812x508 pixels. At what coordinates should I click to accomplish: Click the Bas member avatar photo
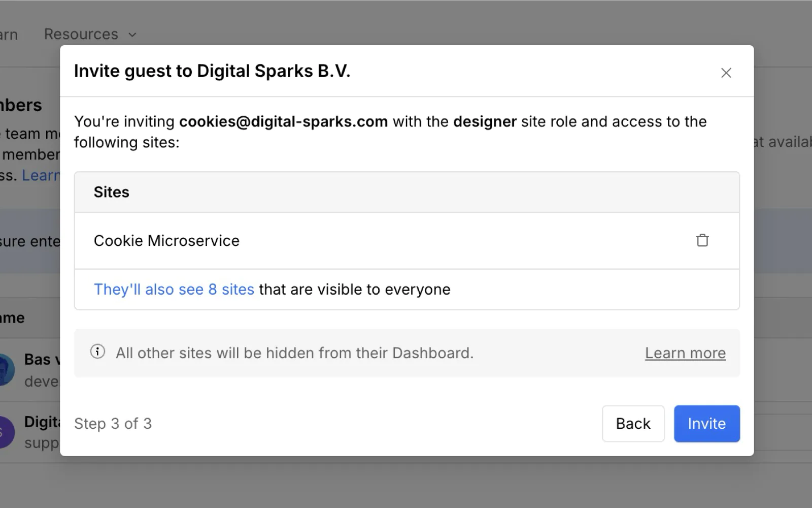(x=6, y=370)
